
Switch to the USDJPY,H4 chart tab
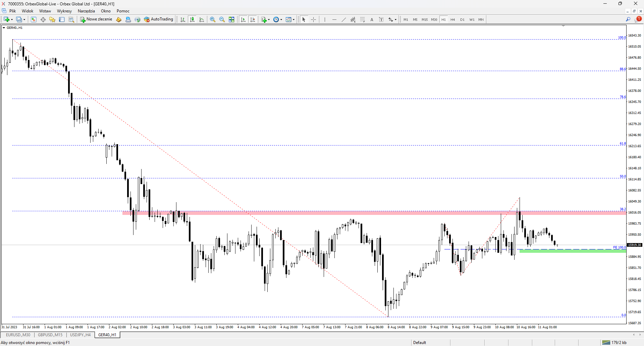[x=80, y=335]
